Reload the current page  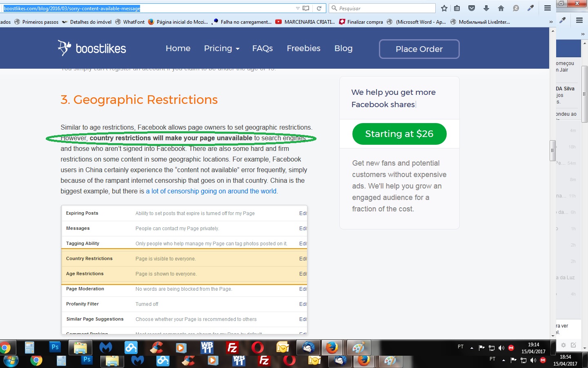click(319, 8)
